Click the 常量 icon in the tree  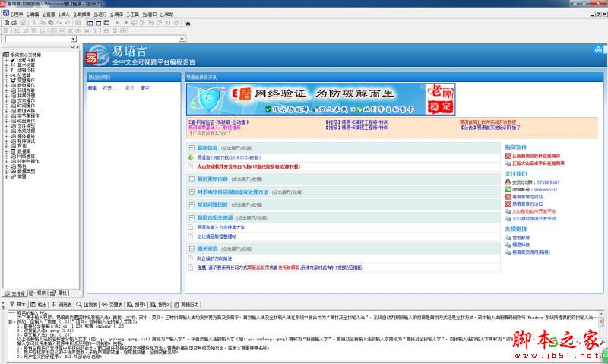[x=13, y=176]
